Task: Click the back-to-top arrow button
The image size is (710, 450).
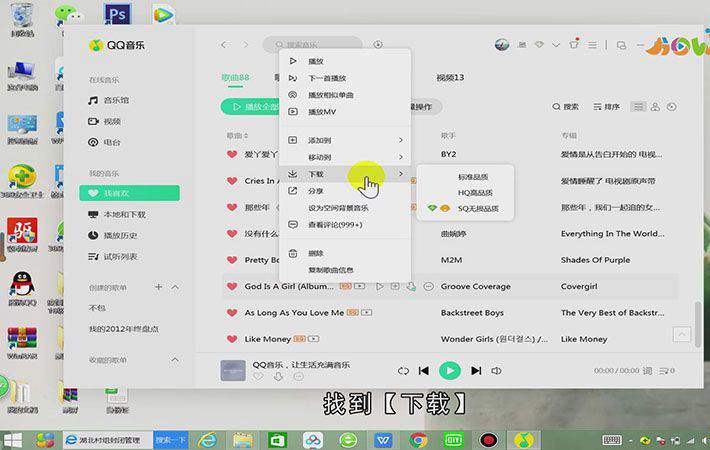Action: [x=681, y=335]
